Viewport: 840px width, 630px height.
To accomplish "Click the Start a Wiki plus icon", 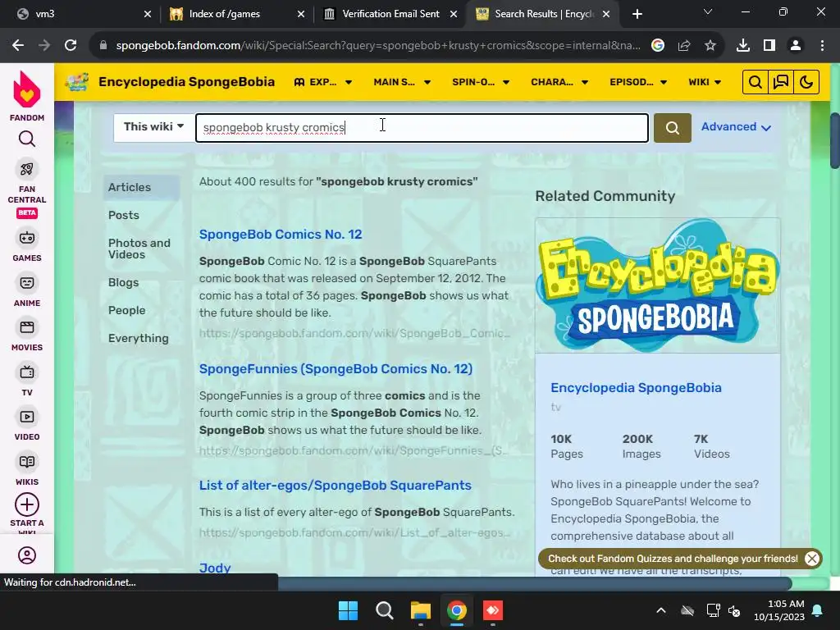I will pos(27,504).
